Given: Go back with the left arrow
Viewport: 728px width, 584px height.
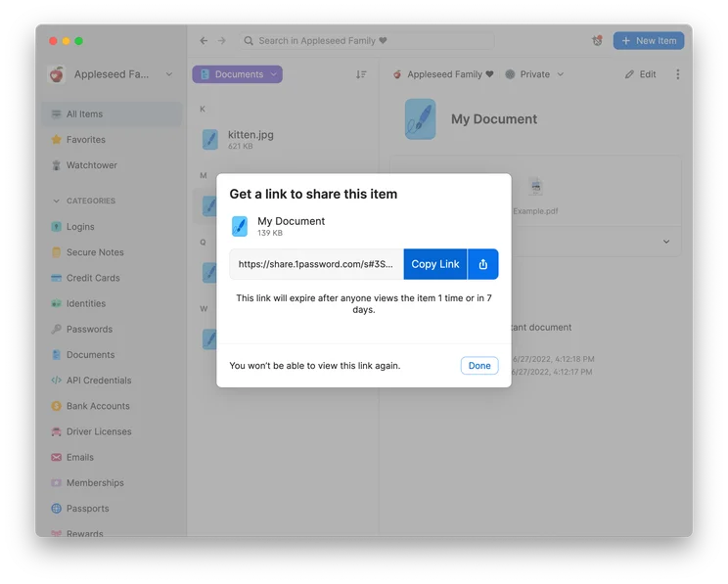Looking at the screenshot, I should [204, 41].
